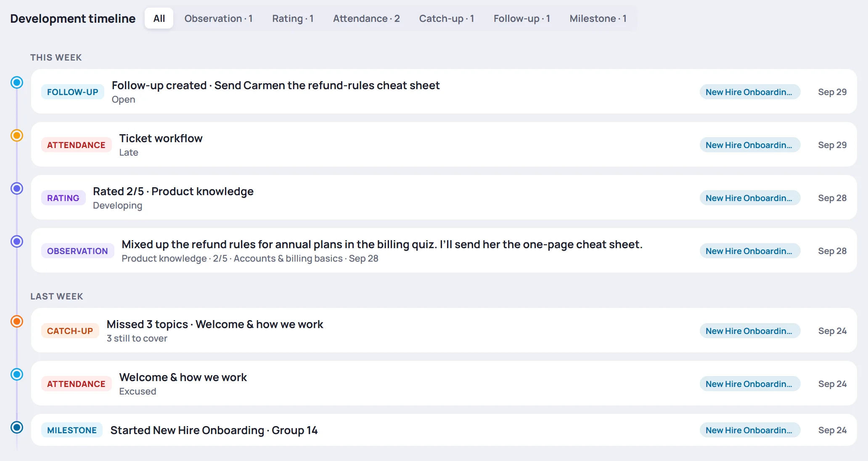Show only Milestone entries tab
Viewport: 868px width, 461px height.
click(598, 19)
